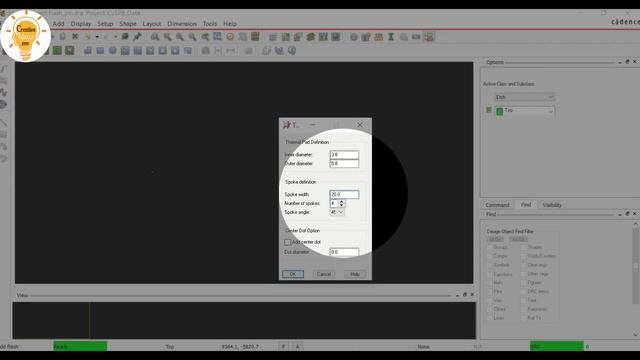640x360 pixels.
Task: Click the Zoom Fit magnifier icon
Action: pyautogui.click(x=167, y=37)
